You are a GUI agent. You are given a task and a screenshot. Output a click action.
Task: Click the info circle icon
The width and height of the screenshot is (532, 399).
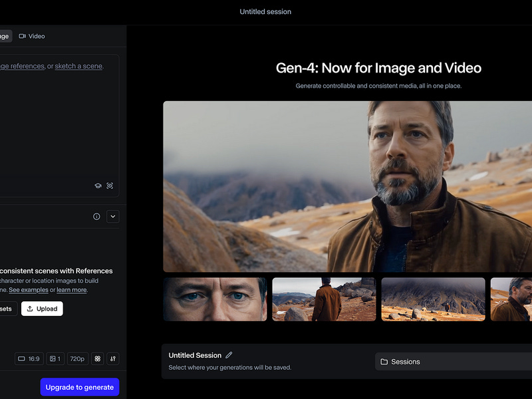(96, 217)
